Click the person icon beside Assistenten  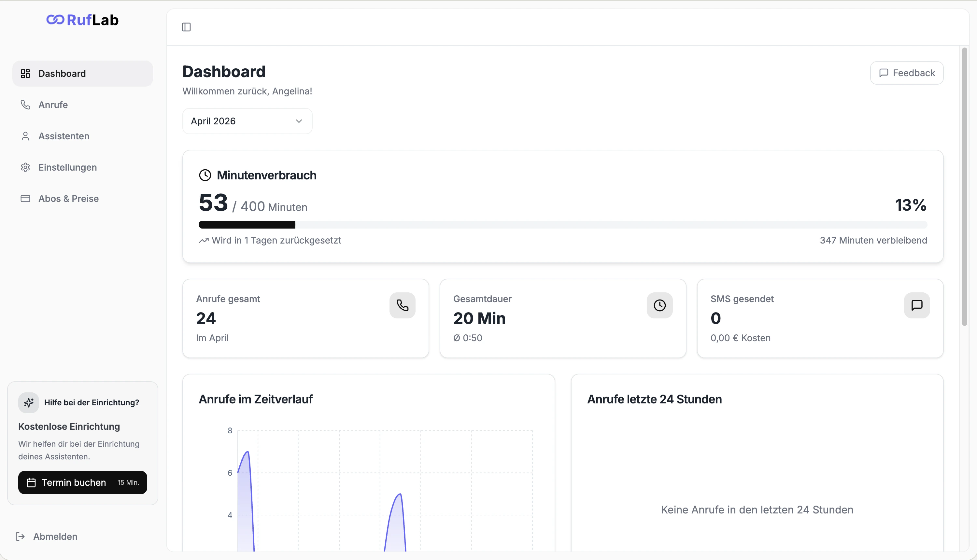(25, 136)
